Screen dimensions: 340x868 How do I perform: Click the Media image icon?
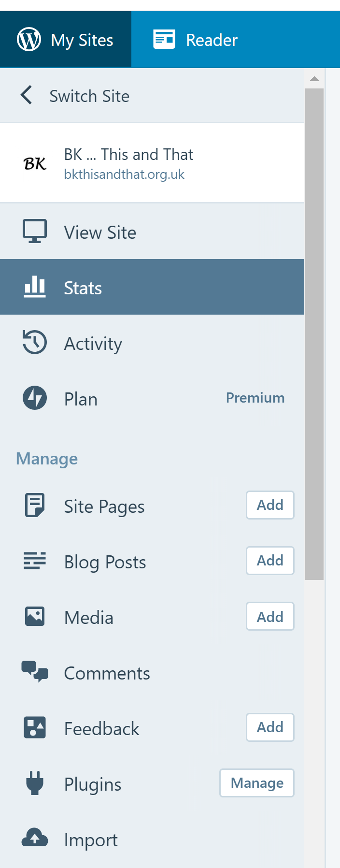point(35,617)
